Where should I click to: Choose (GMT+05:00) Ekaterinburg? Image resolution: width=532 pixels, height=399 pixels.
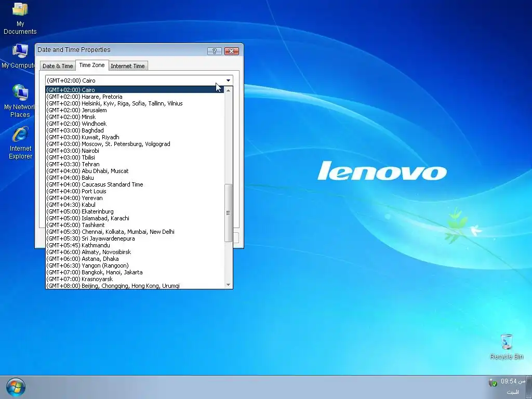[135, 212]
